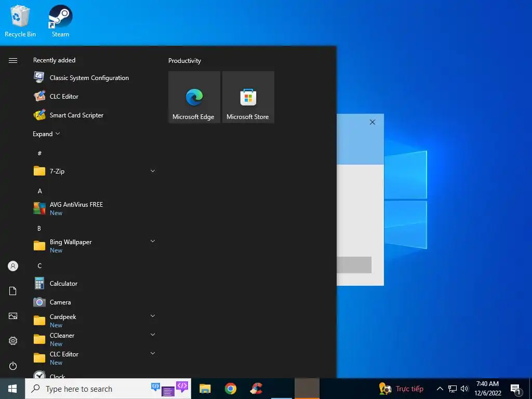Select the Steam desktop shortcut
Viewport: 532px width, 399px height.
click(60, 21)
